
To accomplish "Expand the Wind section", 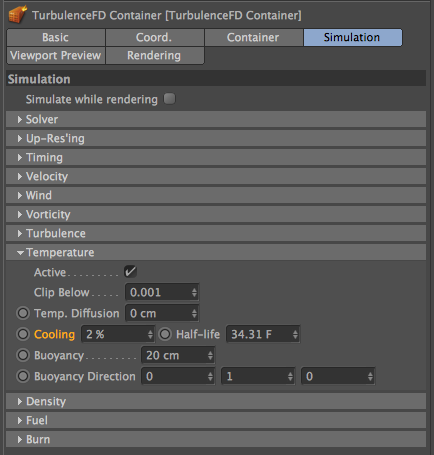I will pyautogui.click(x=216, y=195).
